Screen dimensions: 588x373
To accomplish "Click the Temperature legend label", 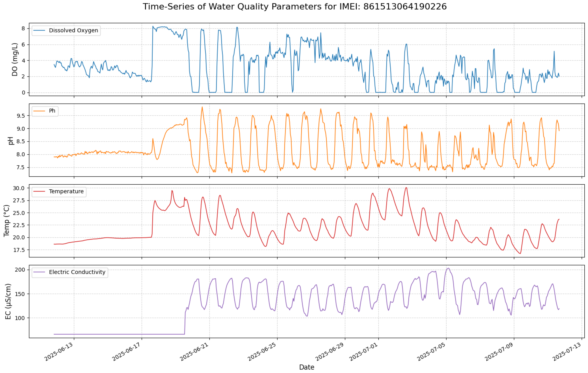I will pyautogui.click(x=66, y=191).
